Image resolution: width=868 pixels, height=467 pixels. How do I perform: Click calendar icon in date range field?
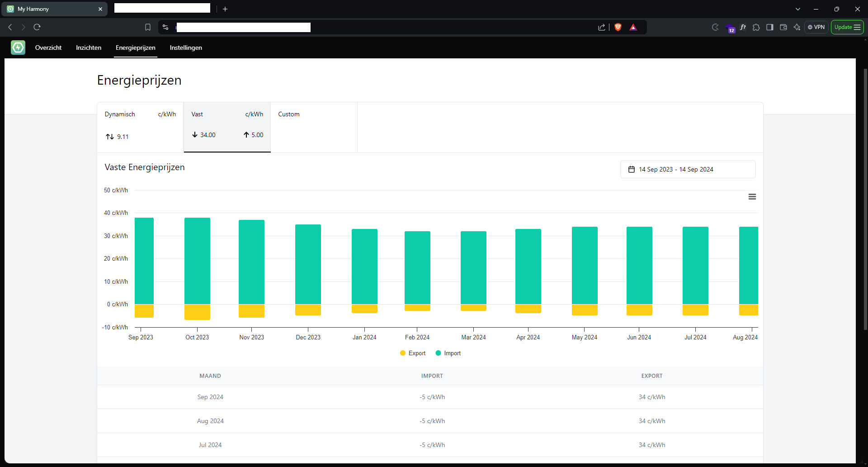click(632, 169)
